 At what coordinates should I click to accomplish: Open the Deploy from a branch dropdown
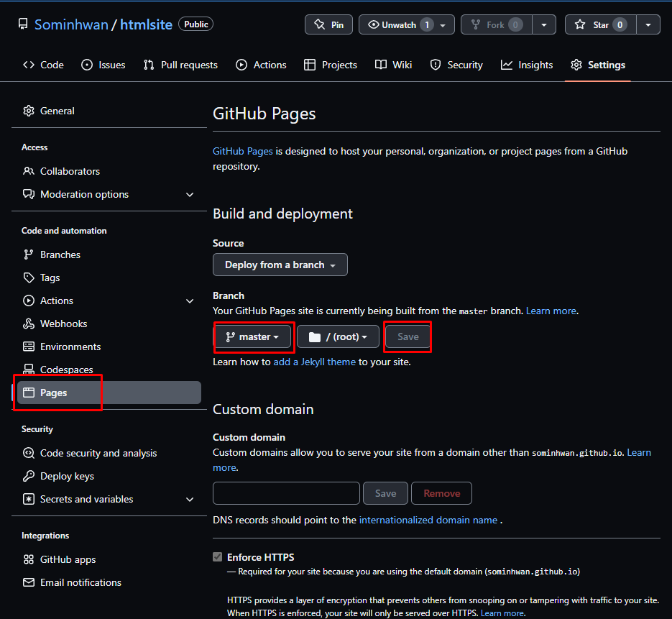[280, 265]
